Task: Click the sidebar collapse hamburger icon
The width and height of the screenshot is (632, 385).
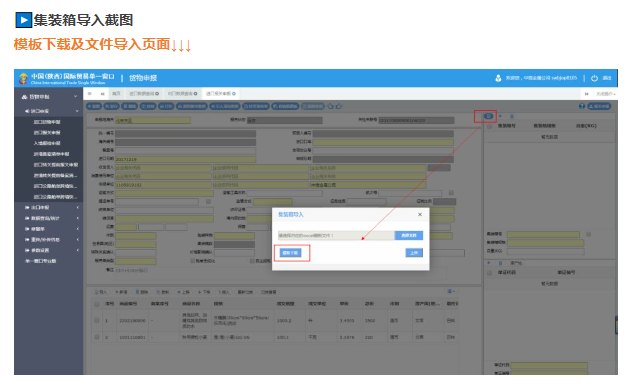Action: 89,94
